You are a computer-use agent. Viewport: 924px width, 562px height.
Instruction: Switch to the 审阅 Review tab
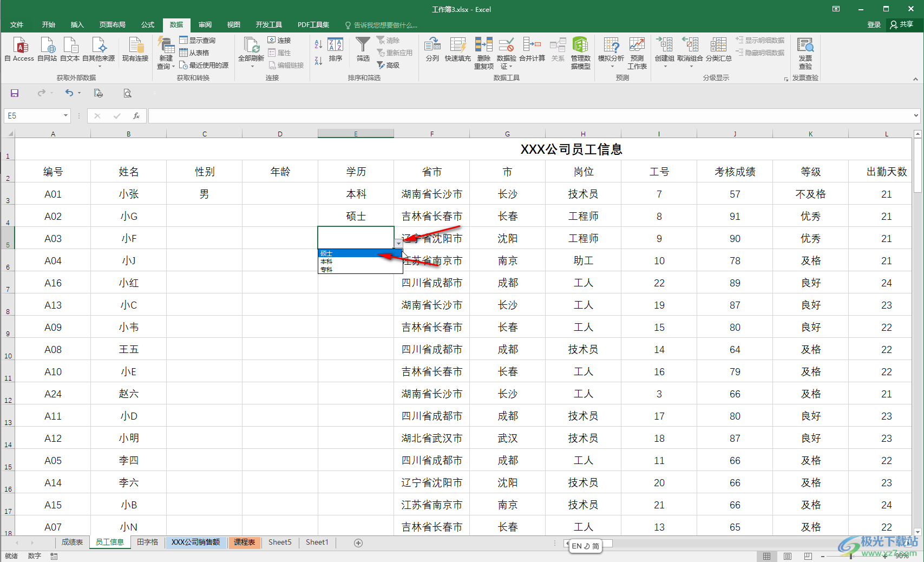(x=205, y=25)
